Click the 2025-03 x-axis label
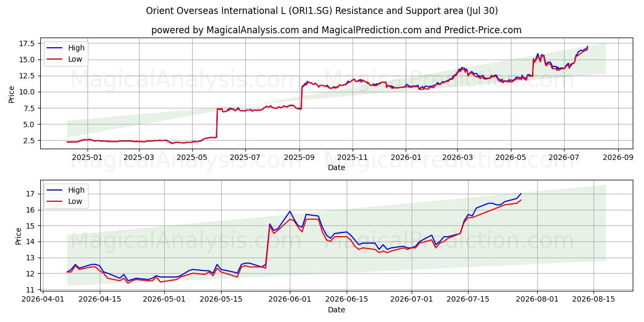 click(139, 158)
